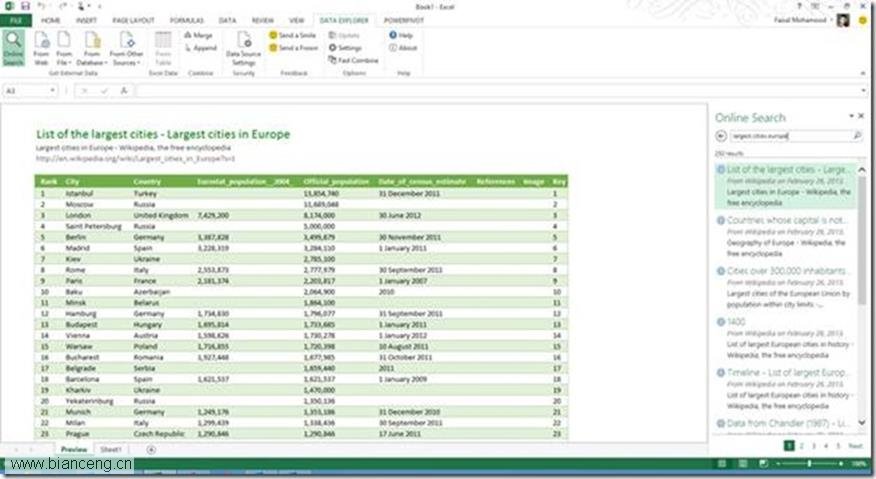Open the Name Box dropdown arrow
Viewport: 876px width, 479px height.
(53, 91)
